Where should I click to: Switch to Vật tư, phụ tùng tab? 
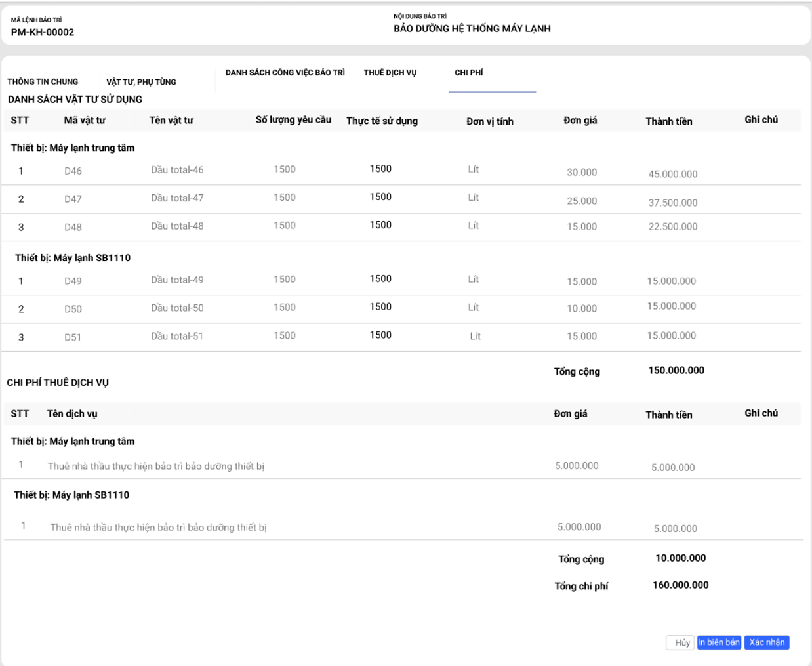141,82
